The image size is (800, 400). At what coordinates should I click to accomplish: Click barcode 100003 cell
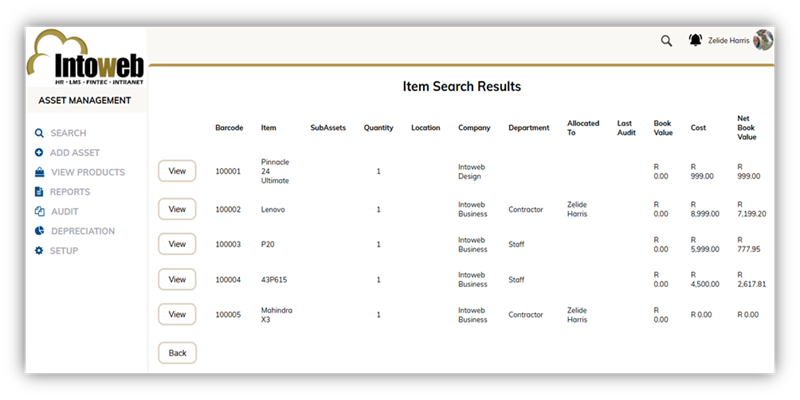click(228, 244)
